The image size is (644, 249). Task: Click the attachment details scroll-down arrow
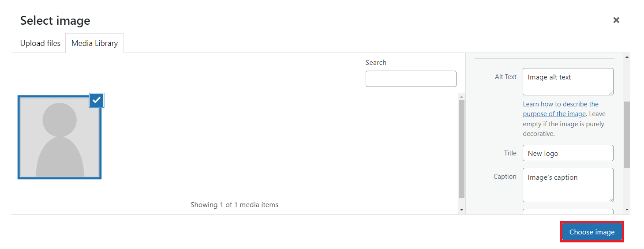click(627, 210)
